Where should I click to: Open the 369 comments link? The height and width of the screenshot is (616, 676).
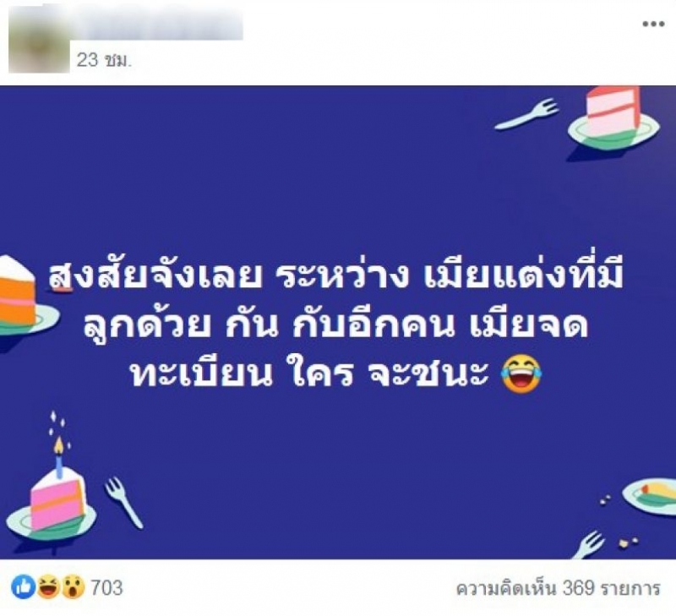(x=559, y=588)
